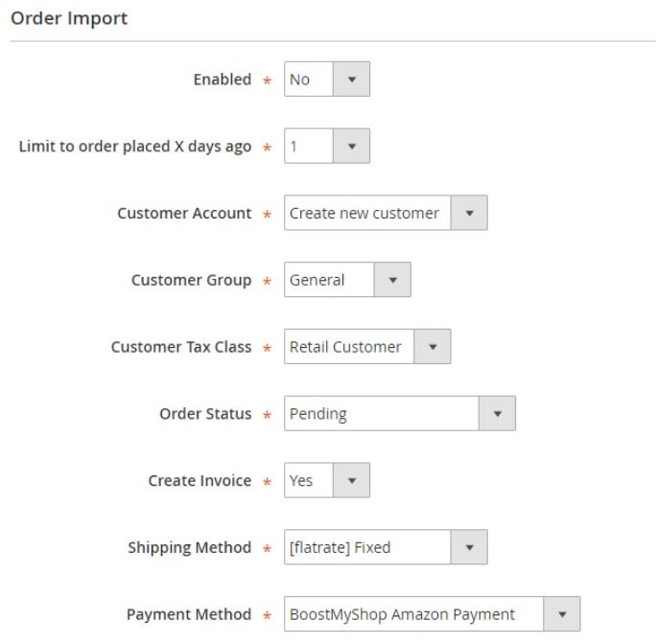Viewport: 656px width, 644px height.
Task: Click the 'Create new customer' value
Action: click(x=364, y=214)
